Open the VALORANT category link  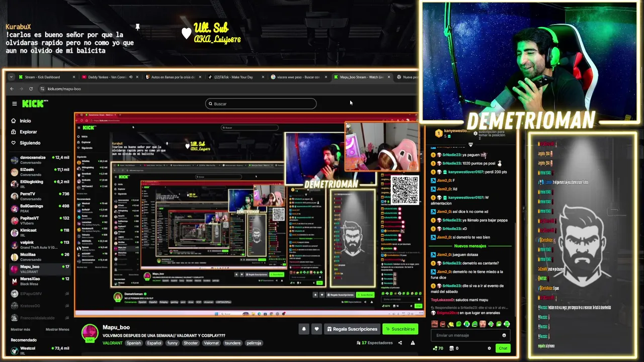[x=112, y=343]
